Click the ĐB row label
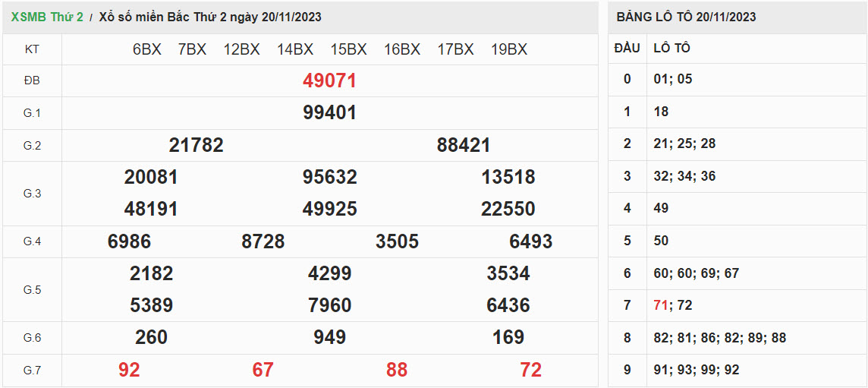The width and height of the screenshot is (868, 388). [32, 80]
